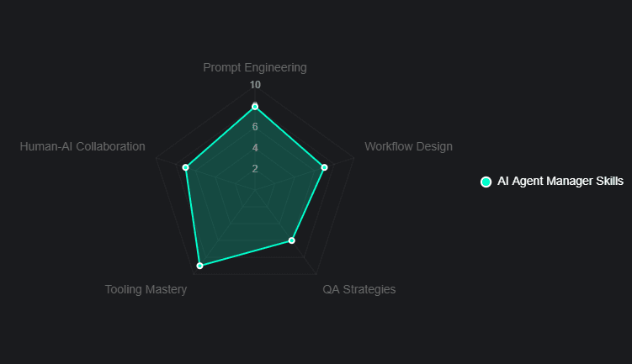Click the Prompt Engineering axis label
The height and width of the screenshot is (364, 632).
tap(255, 67)
